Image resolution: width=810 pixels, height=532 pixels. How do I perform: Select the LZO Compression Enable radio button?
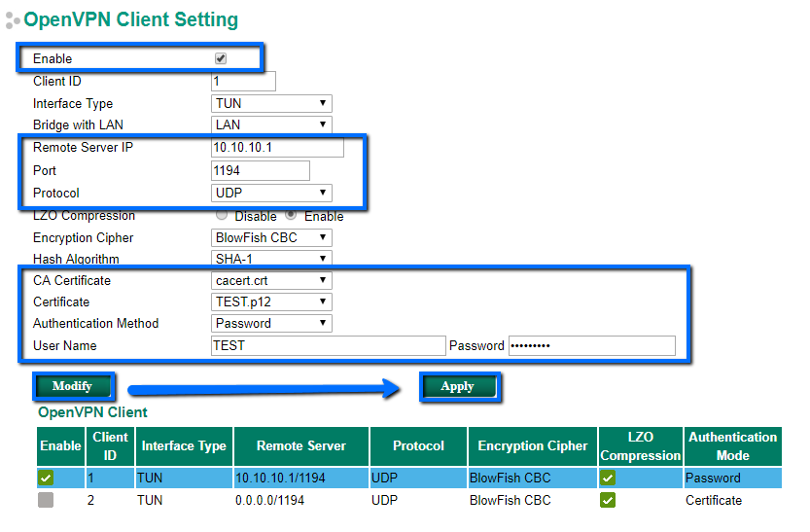[291, 215]
